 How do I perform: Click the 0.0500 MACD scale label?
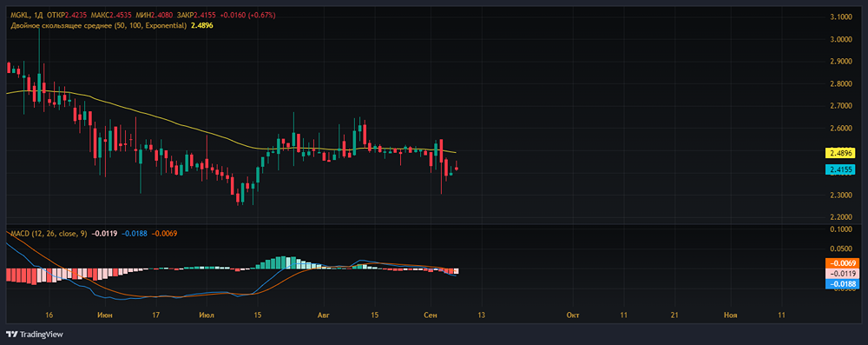tap(841, 249)
